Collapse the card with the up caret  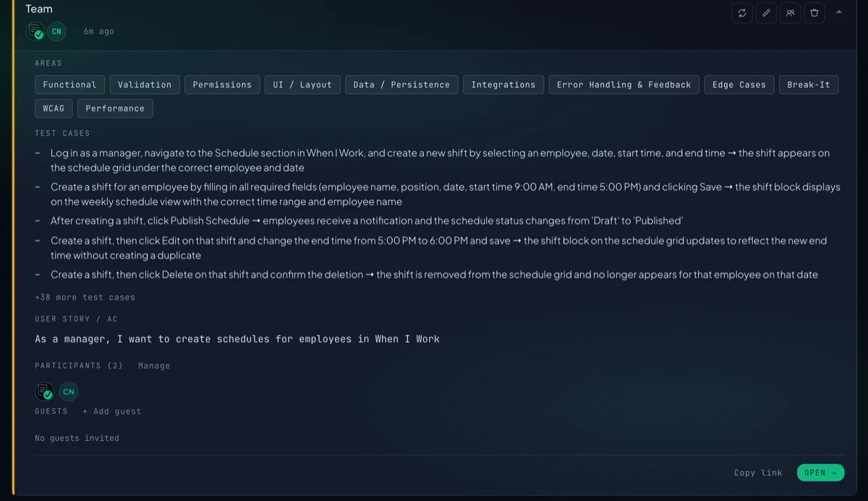(x=839, y=12)
